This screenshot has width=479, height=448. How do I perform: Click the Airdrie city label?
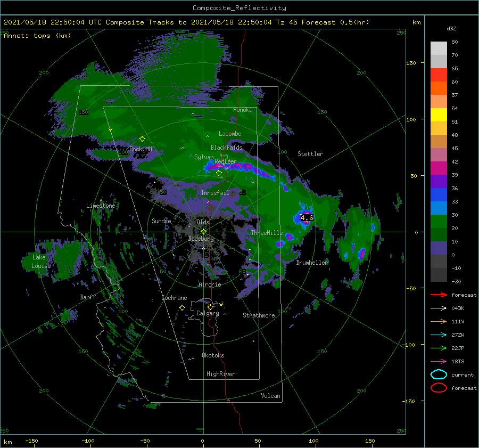[x=210, y=284]
